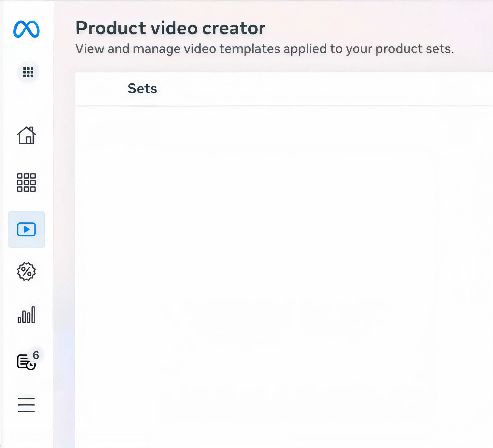
Task: Go to the Home overview icon
Action: (26, 135)
